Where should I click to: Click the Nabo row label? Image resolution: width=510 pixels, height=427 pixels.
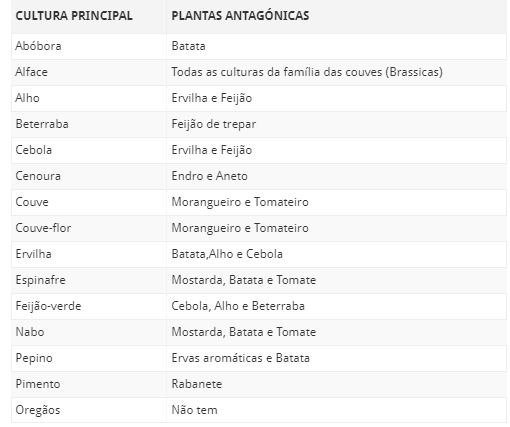pos(30,332)
